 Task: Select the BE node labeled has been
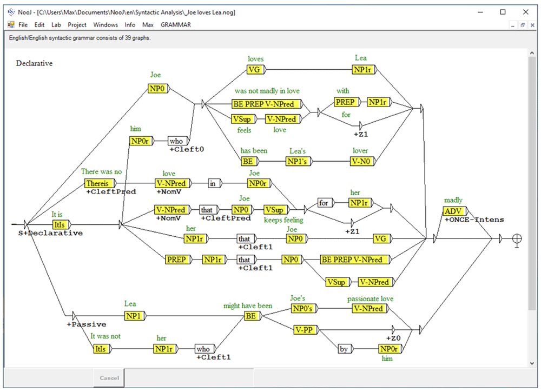point(249,161)
